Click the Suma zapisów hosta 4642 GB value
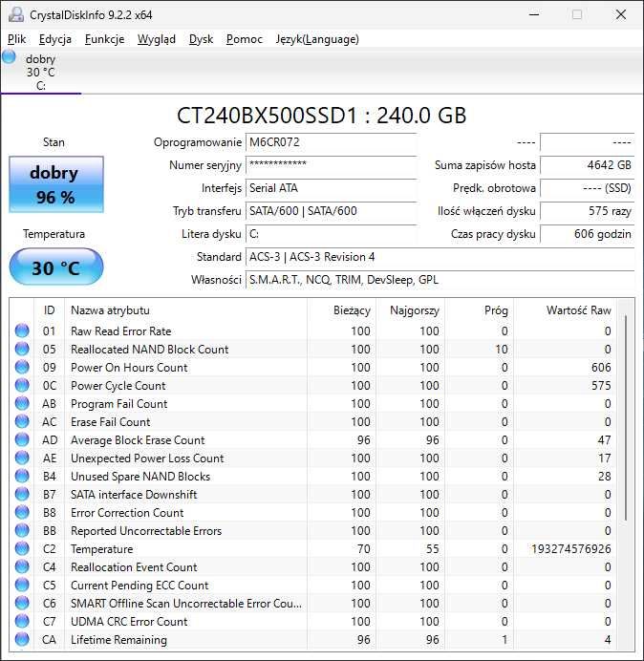This screenshot has width=644, height=661. pos(587,165)
